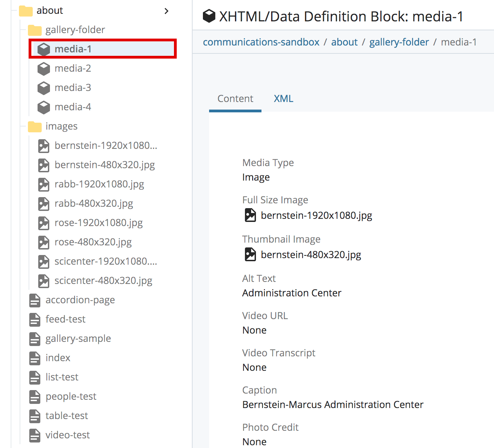494x448 pixels.
Task: Click the feed-test page icon
Action: pyautogui.click(x=35, y=319)
